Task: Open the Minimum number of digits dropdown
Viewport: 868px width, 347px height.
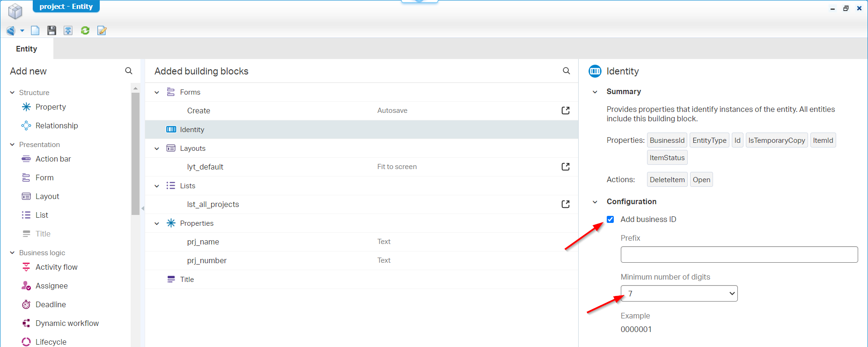Action: (x=679, y=294)
